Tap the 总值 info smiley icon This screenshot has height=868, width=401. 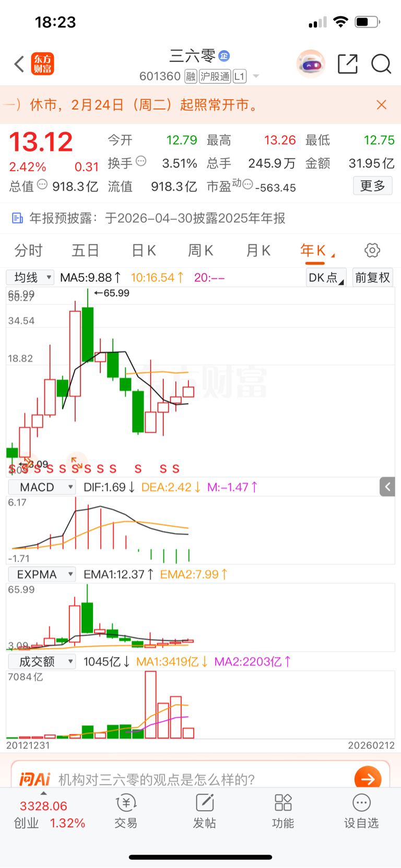point(43,185)
